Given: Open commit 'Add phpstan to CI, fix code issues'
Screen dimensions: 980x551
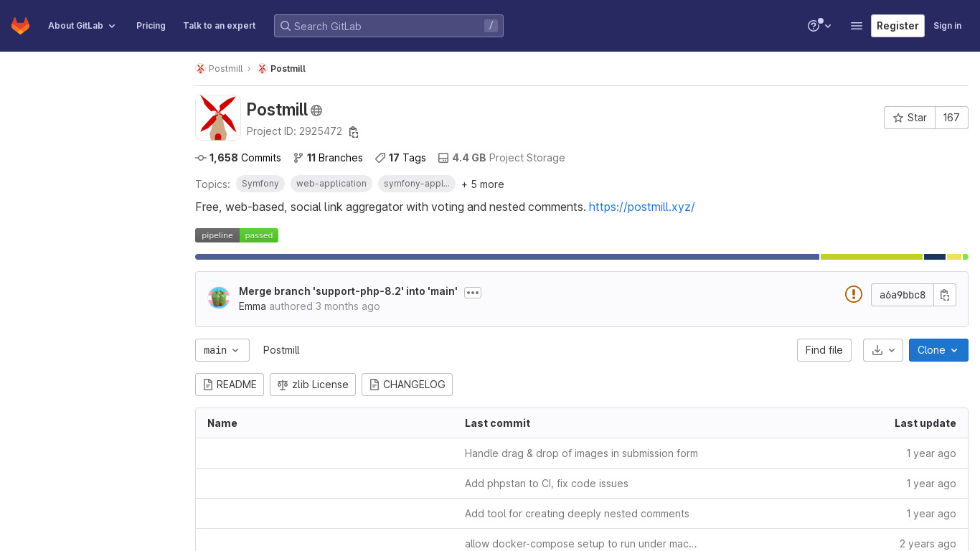Looking at the screenshot, I should pyautogui.click(x=547, y=484).
